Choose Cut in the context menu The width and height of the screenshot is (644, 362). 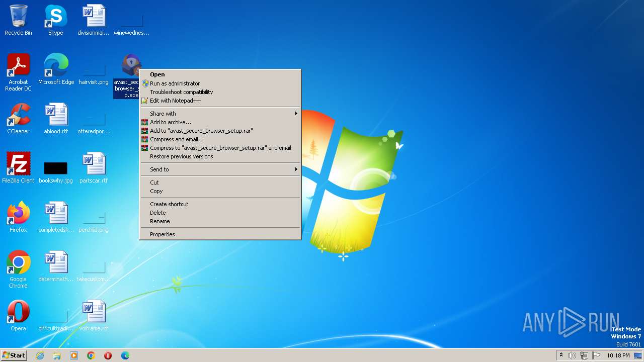coord(220,183)
